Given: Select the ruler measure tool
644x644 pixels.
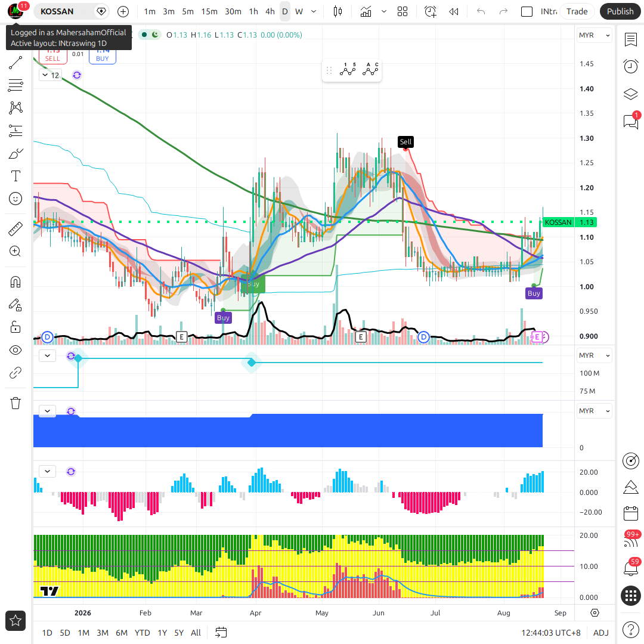Looking at the screenshot, I should pyautogui.click(x=16, y=229).
